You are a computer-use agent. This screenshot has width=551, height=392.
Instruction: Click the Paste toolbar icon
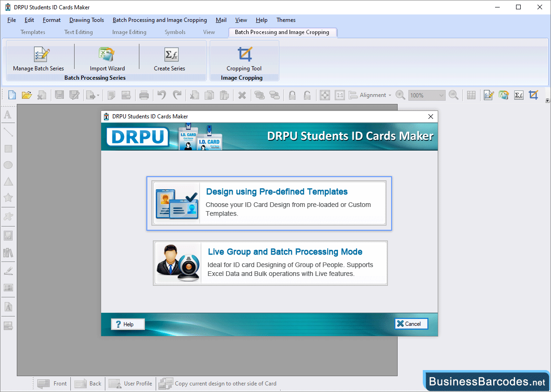pyautogui.click(x=224, y=95)
